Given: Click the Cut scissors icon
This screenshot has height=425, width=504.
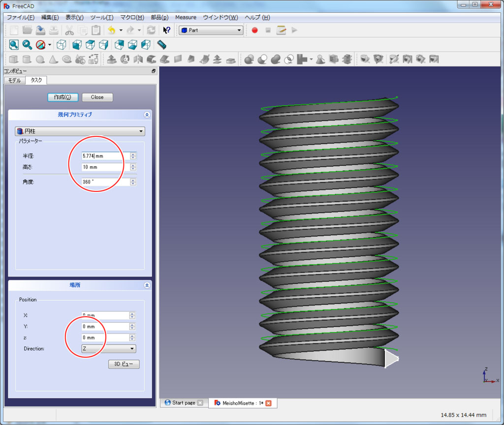Looking at the screenshot, I should (x=69, y=30).
